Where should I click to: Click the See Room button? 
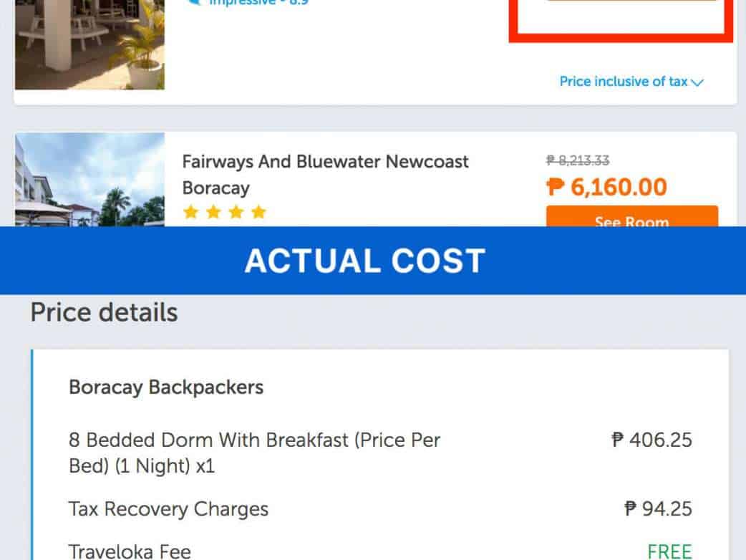click(631, 217)
